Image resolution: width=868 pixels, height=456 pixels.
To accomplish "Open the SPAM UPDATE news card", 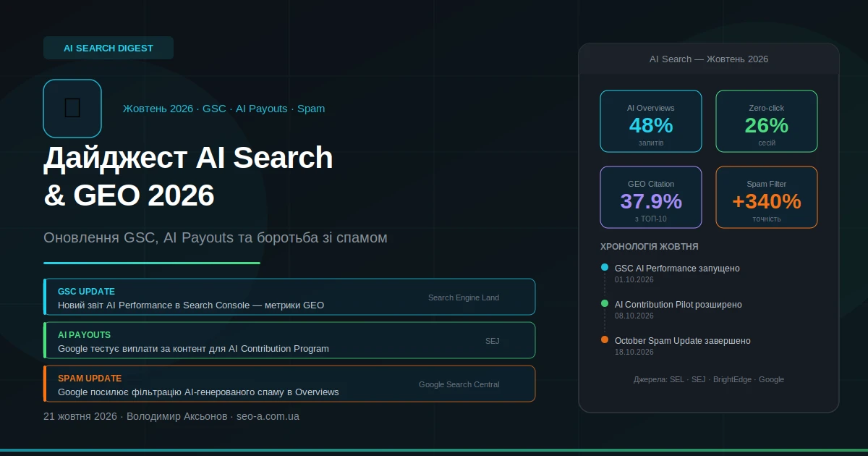I will pos(289,384).
